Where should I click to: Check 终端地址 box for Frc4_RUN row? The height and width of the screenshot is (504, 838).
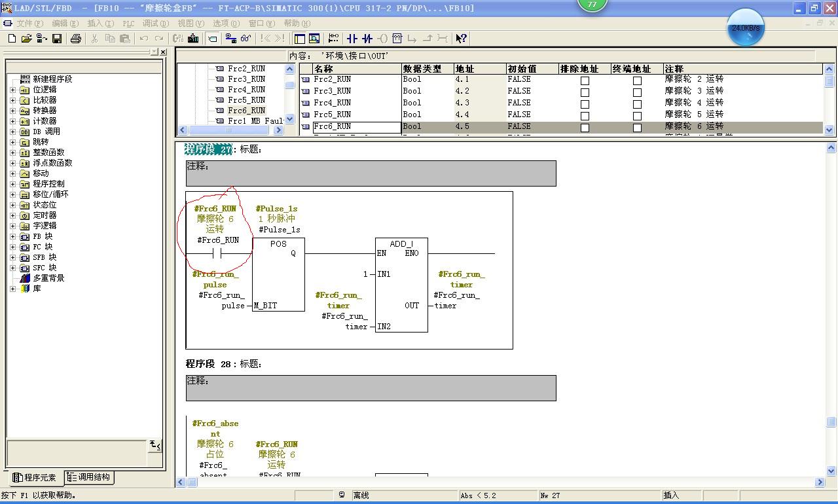point(637,105)
